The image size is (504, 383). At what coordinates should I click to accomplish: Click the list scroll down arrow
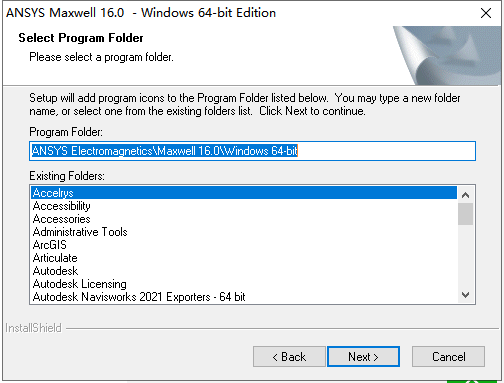(x=466, y=295)
